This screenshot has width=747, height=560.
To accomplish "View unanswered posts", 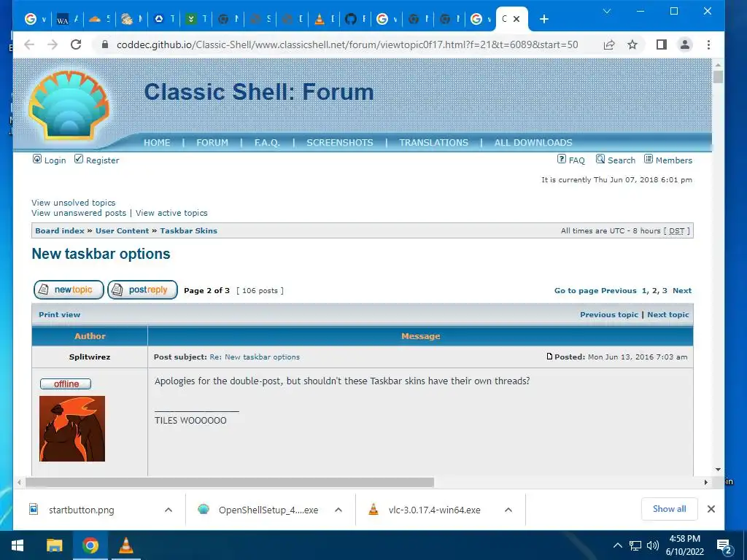I will [79, 213].
